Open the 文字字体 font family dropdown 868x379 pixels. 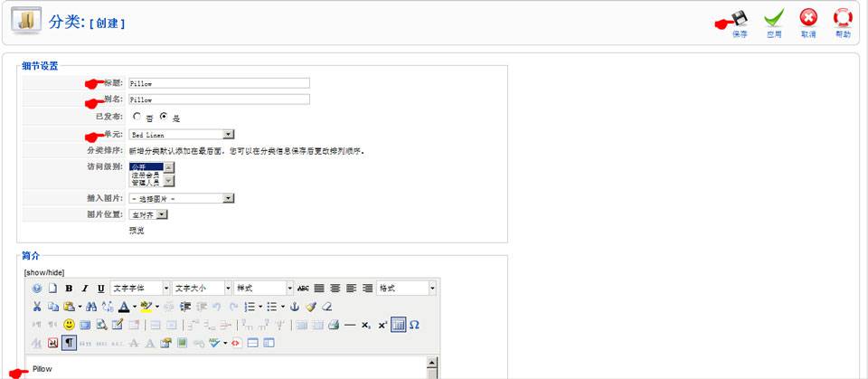141,289
